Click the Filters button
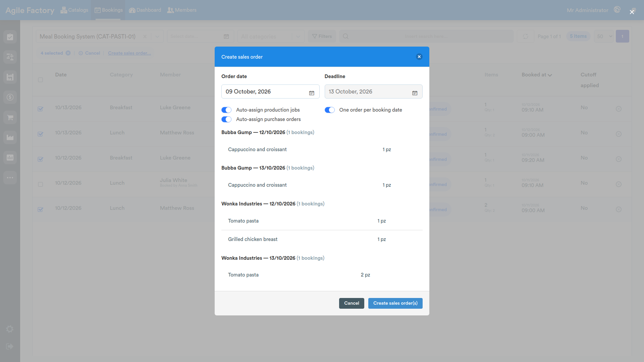Screen dimensions: 644x362 pos(322,36)
